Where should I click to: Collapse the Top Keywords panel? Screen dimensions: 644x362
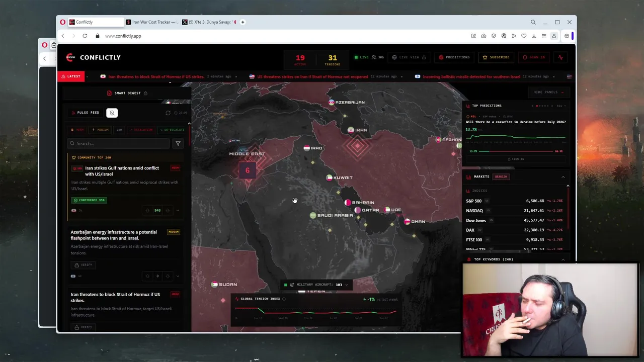[563, 259]
